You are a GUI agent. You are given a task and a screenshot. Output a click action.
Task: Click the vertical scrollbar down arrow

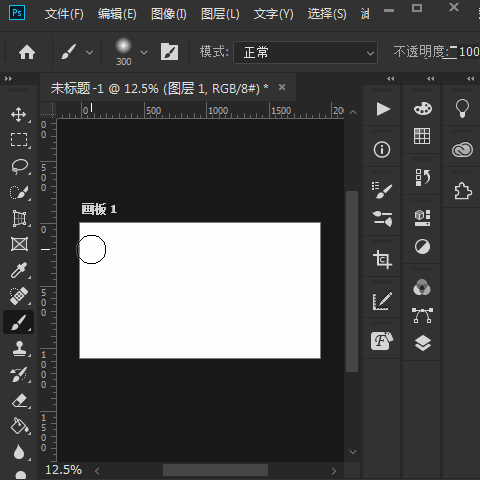pyautogui.click(x=353, y=452)
